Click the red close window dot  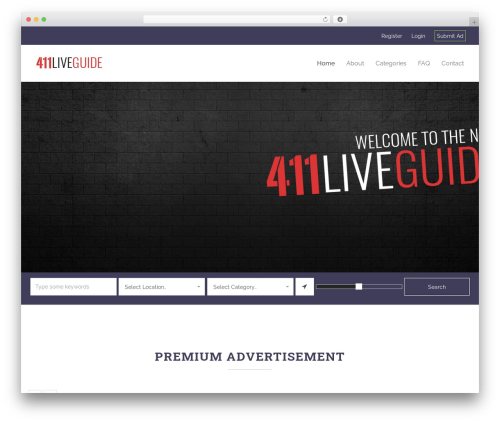29,20
